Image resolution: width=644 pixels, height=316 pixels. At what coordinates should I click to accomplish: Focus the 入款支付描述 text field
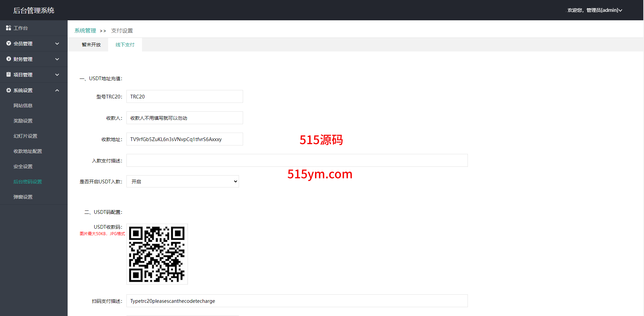click(x=297, y=160)
